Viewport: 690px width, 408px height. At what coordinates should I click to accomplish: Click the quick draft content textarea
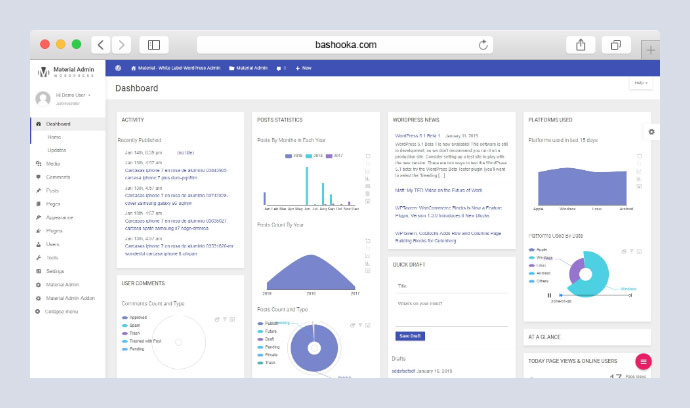[451, 313]
